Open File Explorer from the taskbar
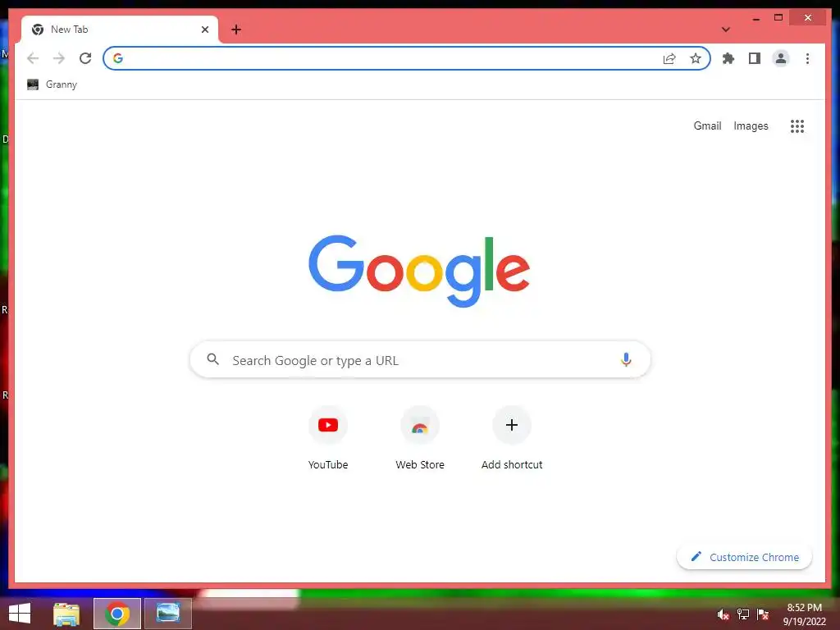Viewport: 840px width, 630px height. click(66, 614)
